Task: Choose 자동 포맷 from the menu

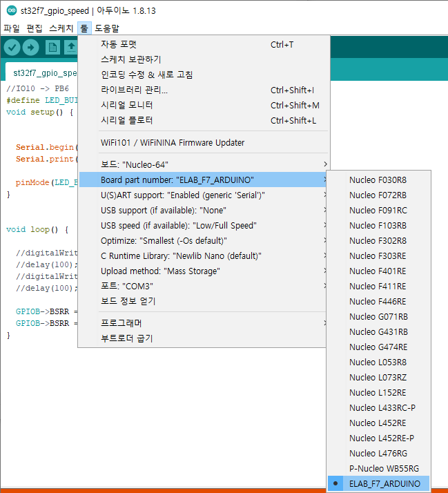Action: click(204, 44)
